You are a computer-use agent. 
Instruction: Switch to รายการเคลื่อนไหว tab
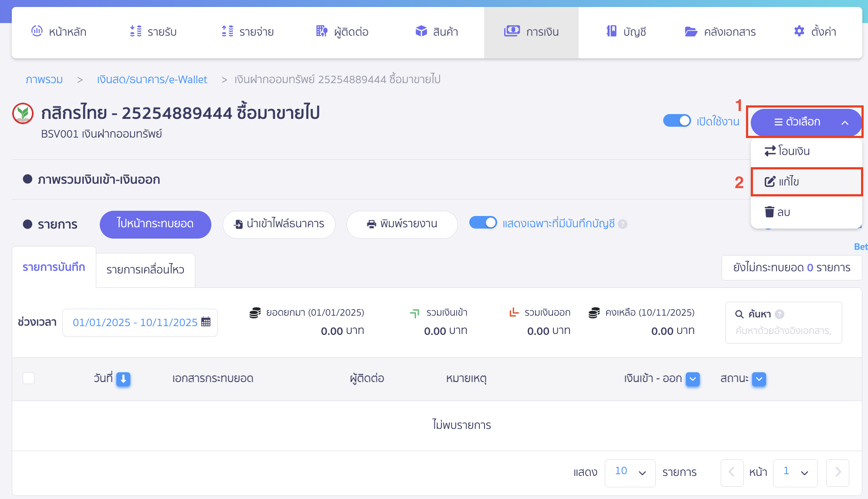pyautogui.click(x=145, y=270)
